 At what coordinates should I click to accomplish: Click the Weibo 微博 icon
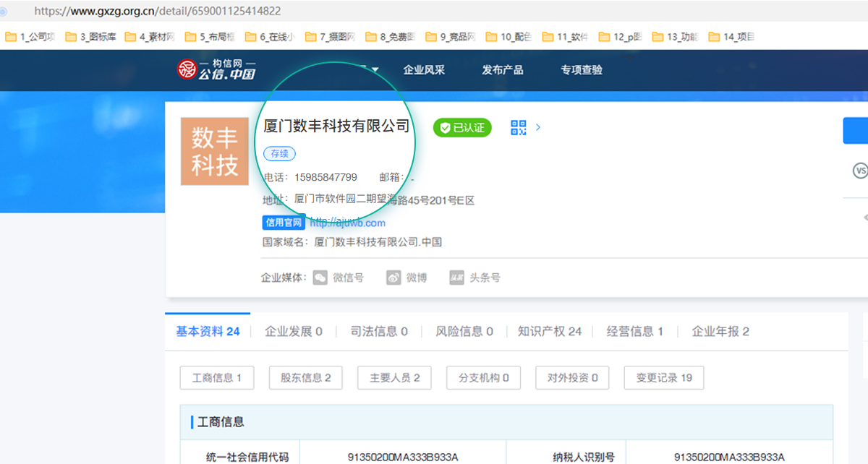coord(393,278)
